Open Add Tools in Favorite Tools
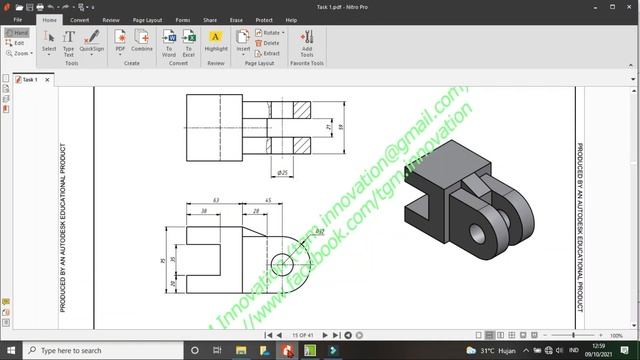The width and height of the screenshot is (640, 360). 307,43
